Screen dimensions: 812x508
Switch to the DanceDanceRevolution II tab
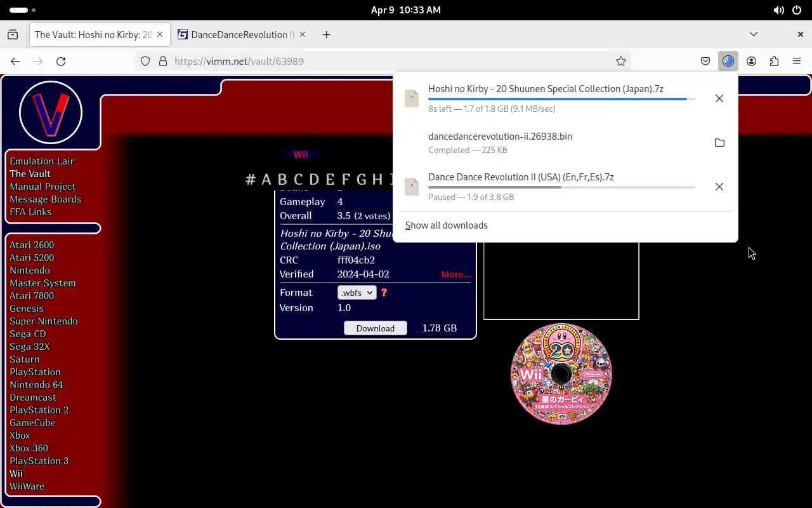[x=242, y=34]
